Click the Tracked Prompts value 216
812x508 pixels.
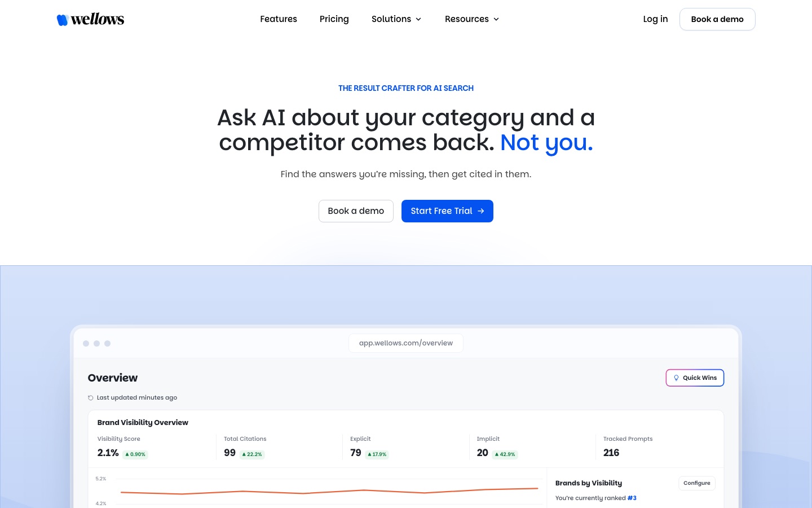pyautogui.click(x=611, y=453)
